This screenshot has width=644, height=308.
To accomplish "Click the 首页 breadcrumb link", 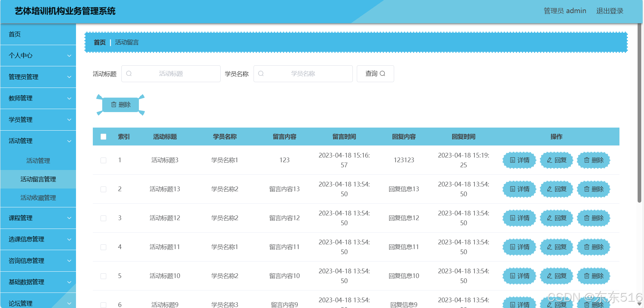I will coord(100,42).
